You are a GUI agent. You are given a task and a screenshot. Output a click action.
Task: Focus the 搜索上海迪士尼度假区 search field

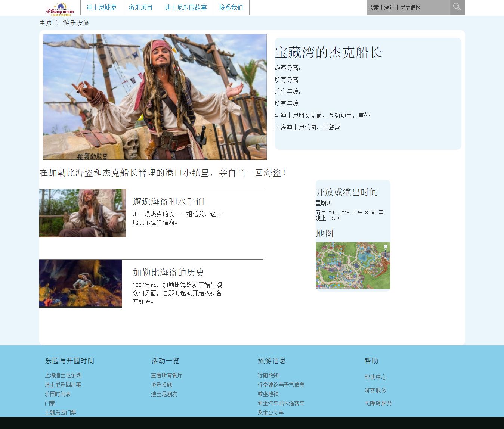click(x=408, y=7)
